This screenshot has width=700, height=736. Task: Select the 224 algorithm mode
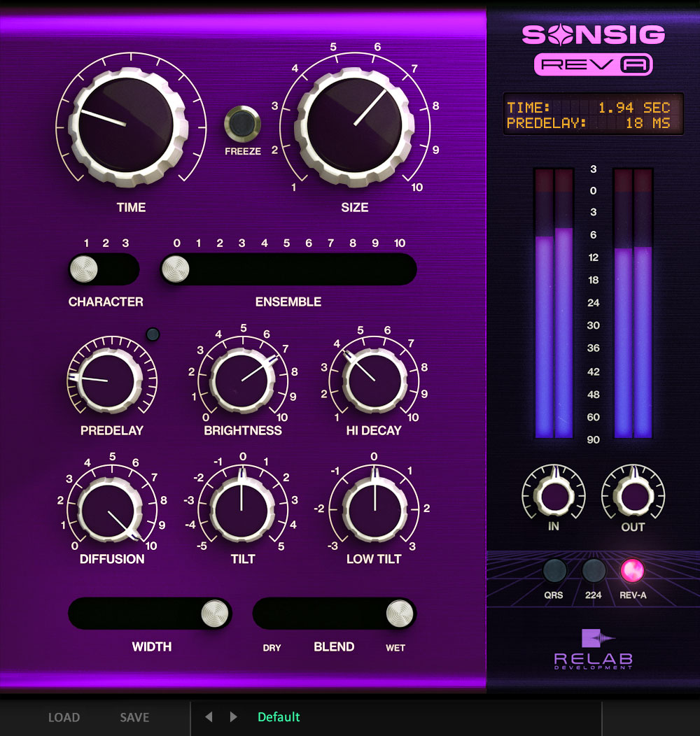(x=594, y=572)
